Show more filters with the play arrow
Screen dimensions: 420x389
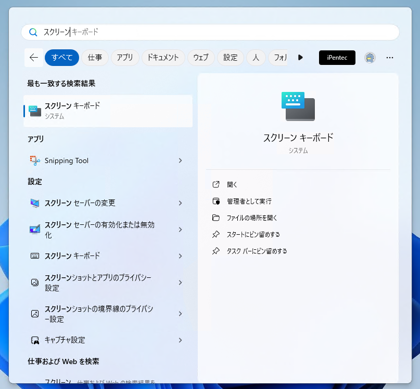click(300, 57)
